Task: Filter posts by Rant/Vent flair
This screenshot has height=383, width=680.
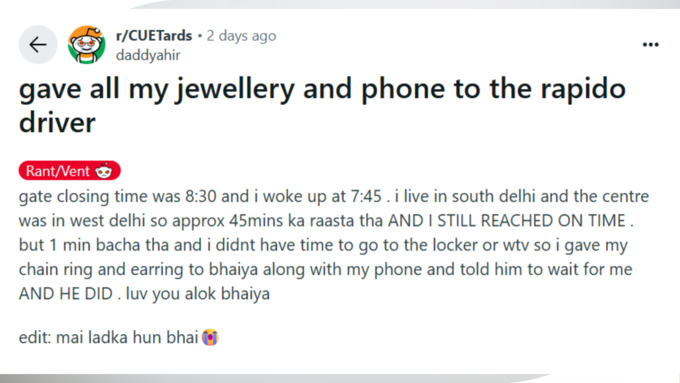Action: click(x=69, y=171)
